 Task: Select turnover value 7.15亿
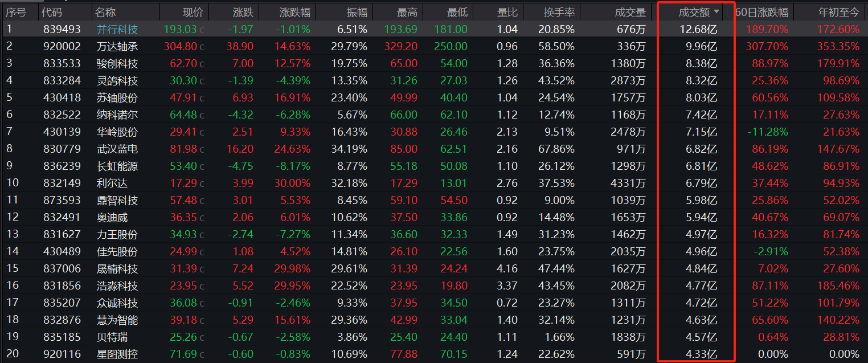pyautogui.click(x=701, y=132)
